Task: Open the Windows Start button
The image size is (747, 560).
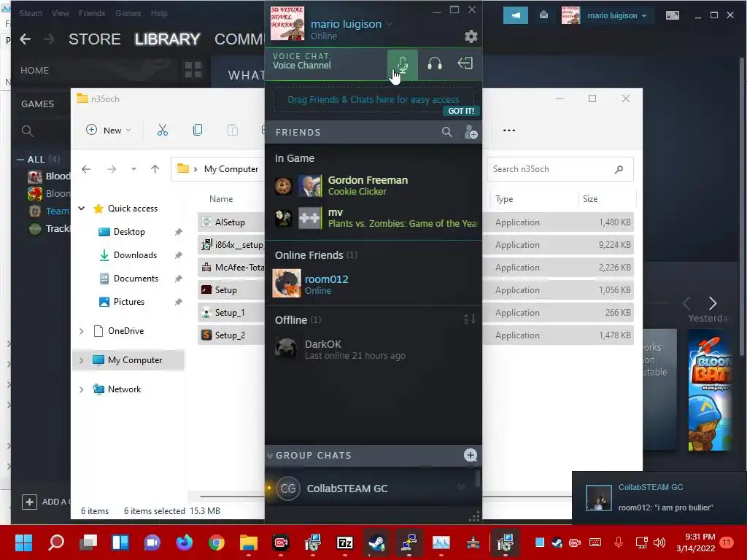Action: click(24, 542)
